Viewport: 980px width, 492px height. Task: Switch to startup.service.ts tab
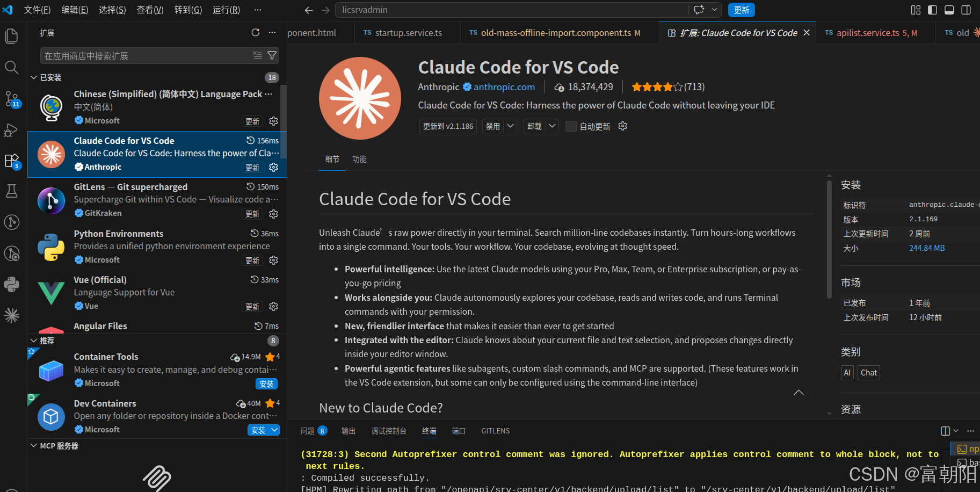coord(408,33)
